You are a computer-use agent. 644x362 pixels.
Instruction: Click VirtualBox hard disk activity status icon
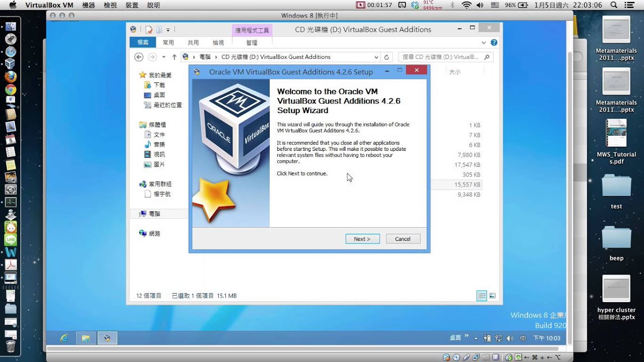pos(446,357)
